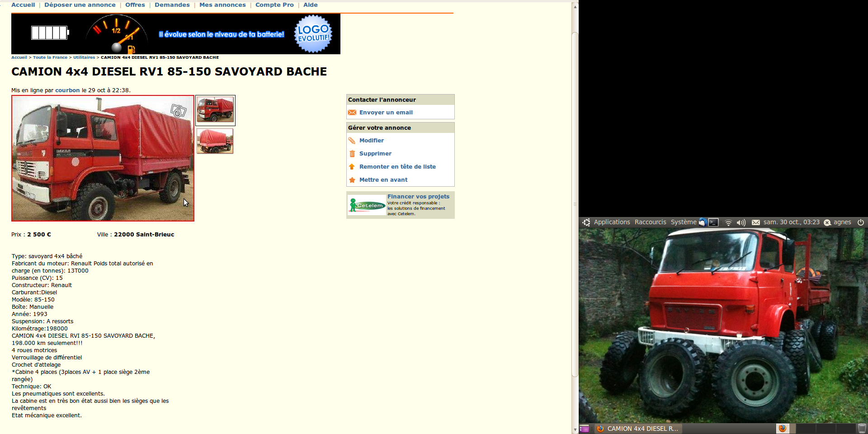
Task: Click the Modifier pencil icon
Action: 352,141
